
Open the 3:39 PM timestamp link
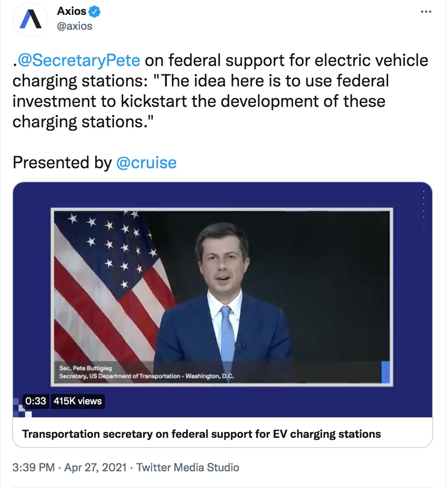pyautogui.click(x=33, y=468)
